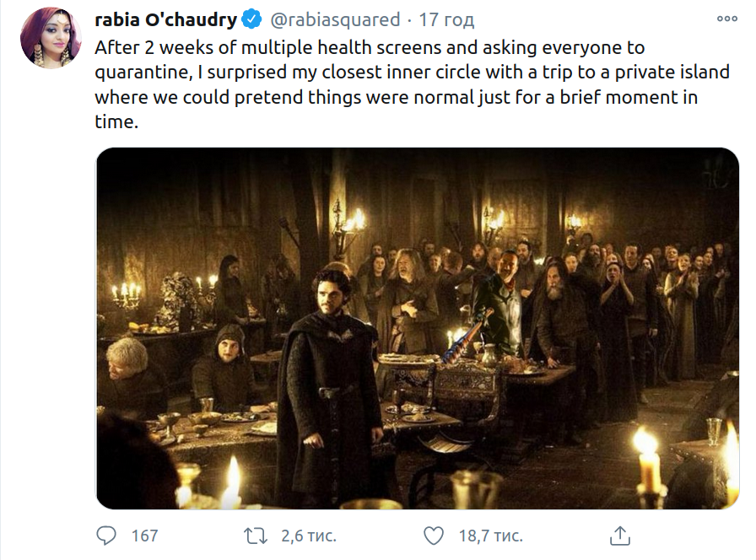Image resolution: width=756 pixels, height=560 pixels.
Task: Click the word "After" starting the tweet
Action: click(x=117, y=46)
